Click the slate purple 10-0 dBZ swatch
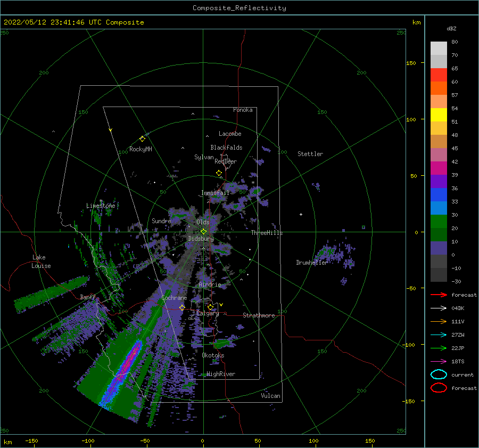 coord(439,248)
